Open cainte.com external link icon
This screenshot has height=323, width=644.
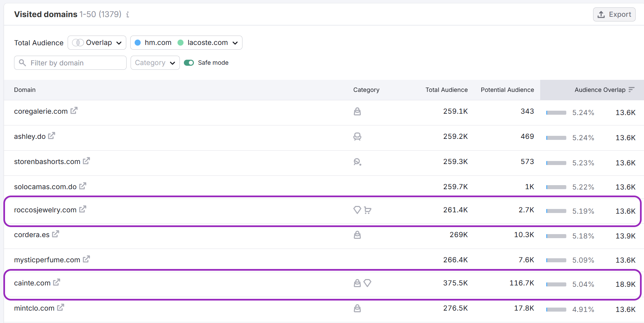57,282
